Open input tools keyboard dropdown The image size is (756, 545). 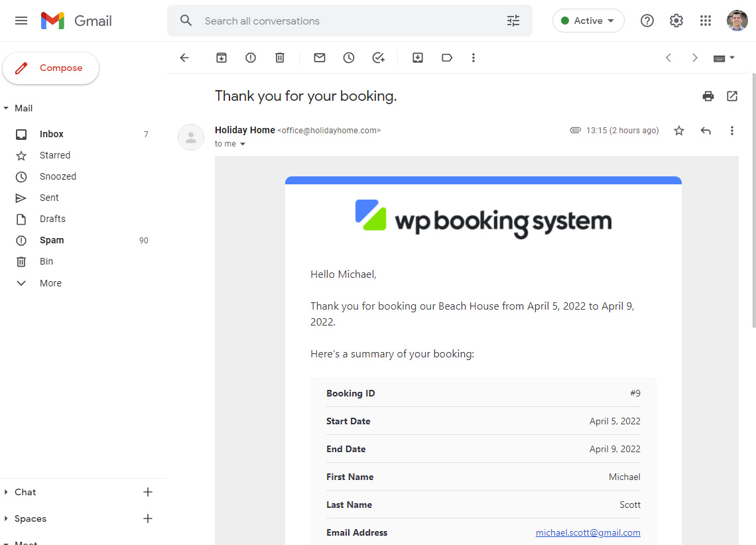[x=724, y=58]
